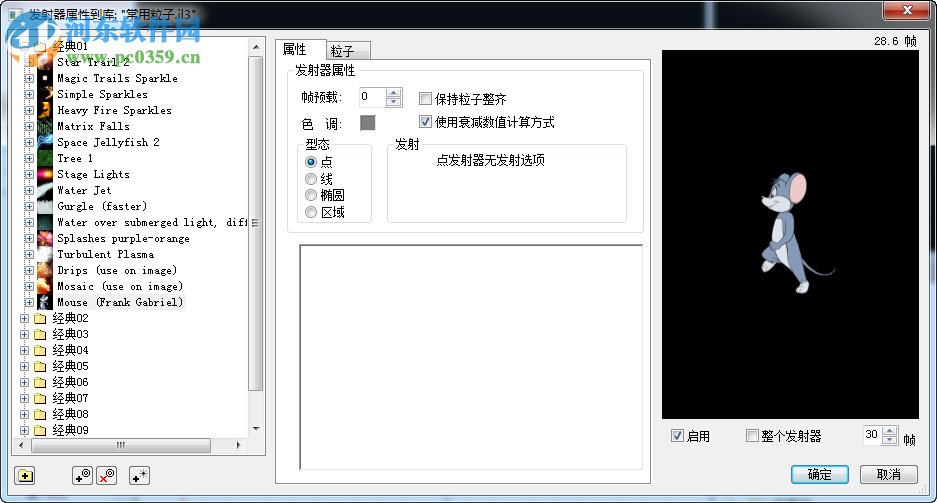The width and height of the screenshot is (937, 503).
Task: Select the 椭圆 emitter shape radio button
Action: 311,195
